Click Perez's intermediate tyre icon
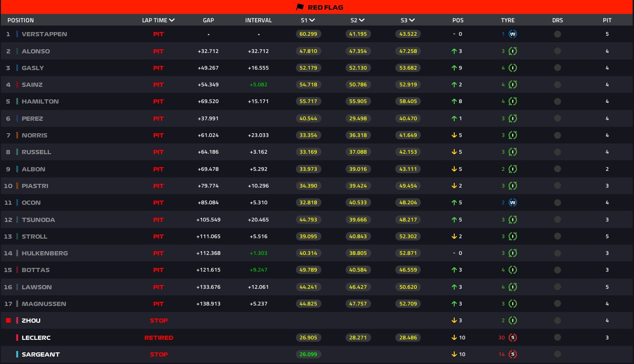The width and height of the screenshot is (634, 364). click(513, 118)
